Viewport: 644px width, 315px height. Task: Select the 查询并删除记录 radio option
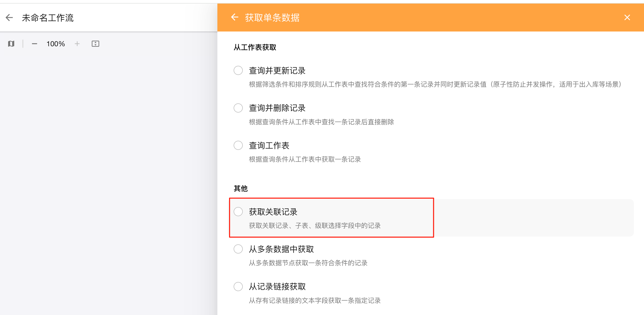pyautogui.click(x=238, y=108)
